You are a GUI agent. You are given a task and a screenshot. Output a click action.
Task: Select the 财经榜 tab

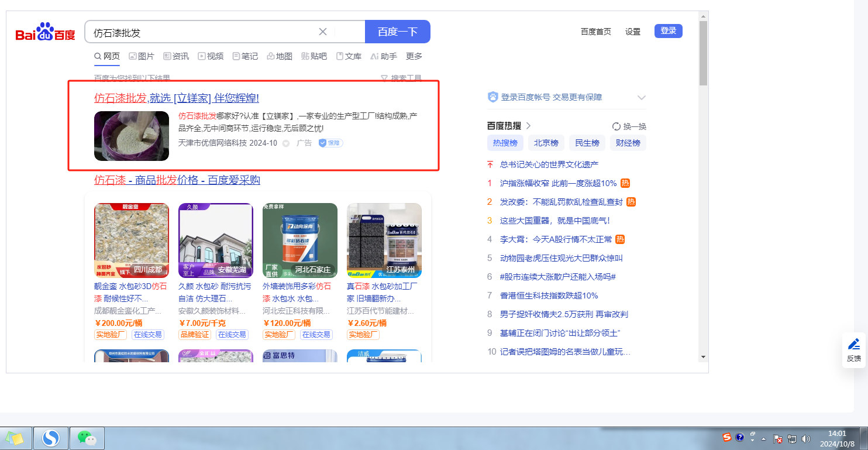point(628,143)
